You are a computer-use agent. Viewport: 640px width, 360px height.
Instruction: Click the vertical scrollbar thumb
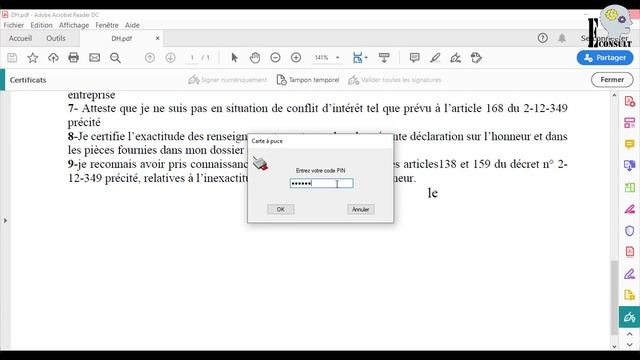614,297
